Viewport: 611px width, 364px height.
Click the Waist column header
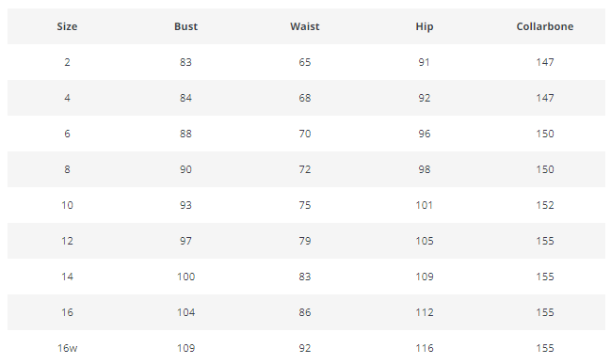pos(305,26)
